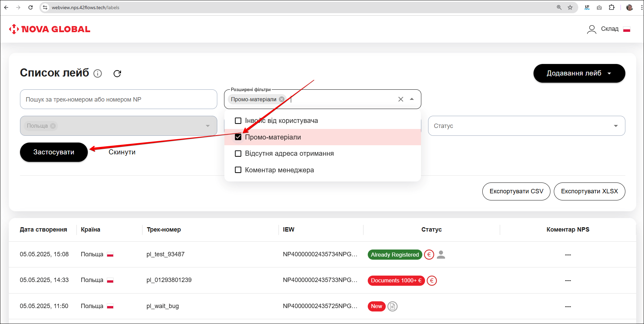644x324 pixels.
Task: Check the Інвойс від користувача checkbox
Action: coord(238,121)
